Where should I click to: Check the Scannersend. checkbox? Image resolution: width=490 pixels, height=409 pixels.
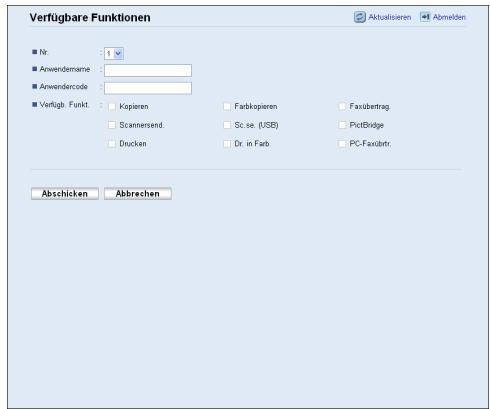click(112, 125)
